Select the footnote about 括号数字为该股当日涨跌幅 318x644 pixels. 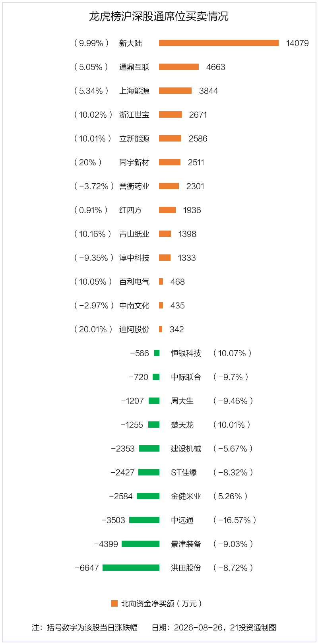(85, 627)
